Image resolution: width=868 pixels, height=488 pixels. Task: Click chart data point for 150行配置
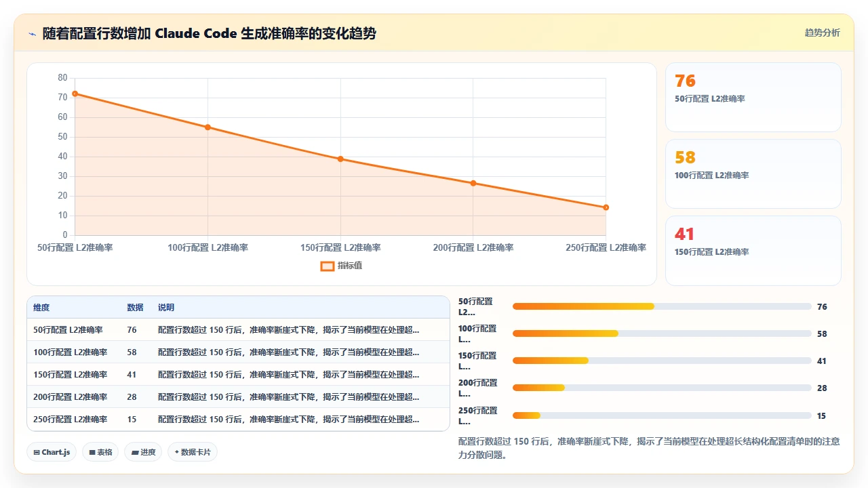coord(340,159)
